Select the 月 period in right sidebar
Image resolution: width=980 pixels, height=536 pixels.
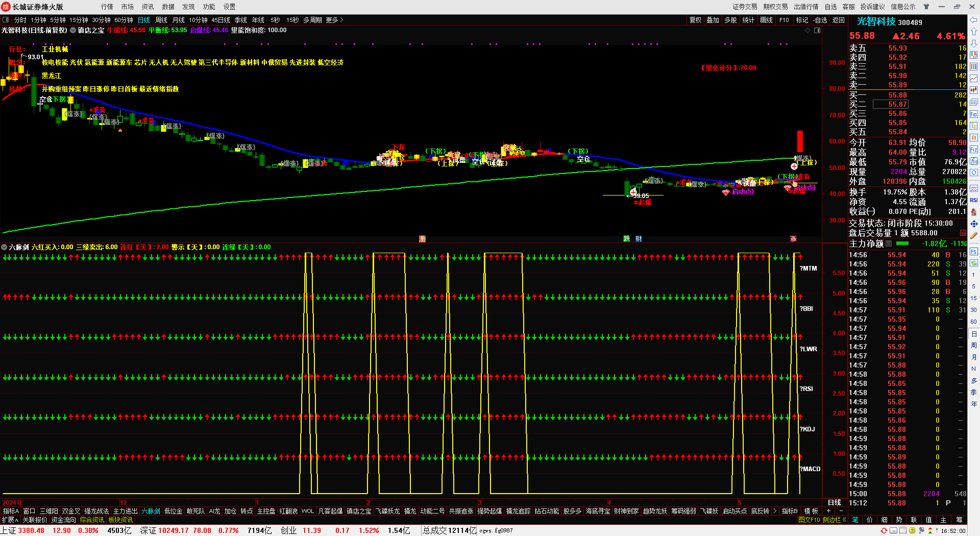974,357
